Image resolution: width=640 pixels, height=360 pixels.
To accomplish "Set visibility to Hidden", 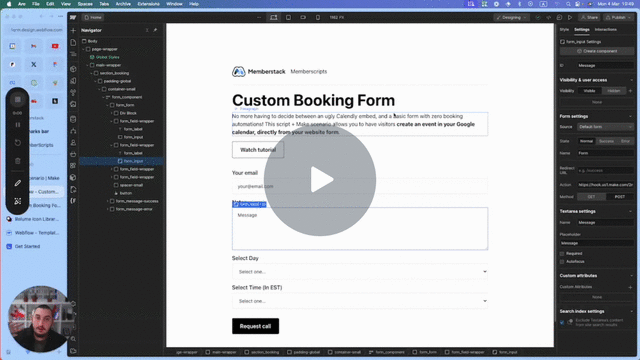I will [x=613, y=91].
